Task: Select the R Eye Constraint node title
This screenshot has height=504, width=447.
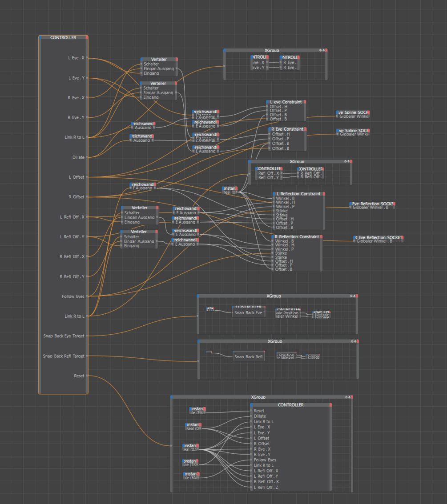Action: 287,129
